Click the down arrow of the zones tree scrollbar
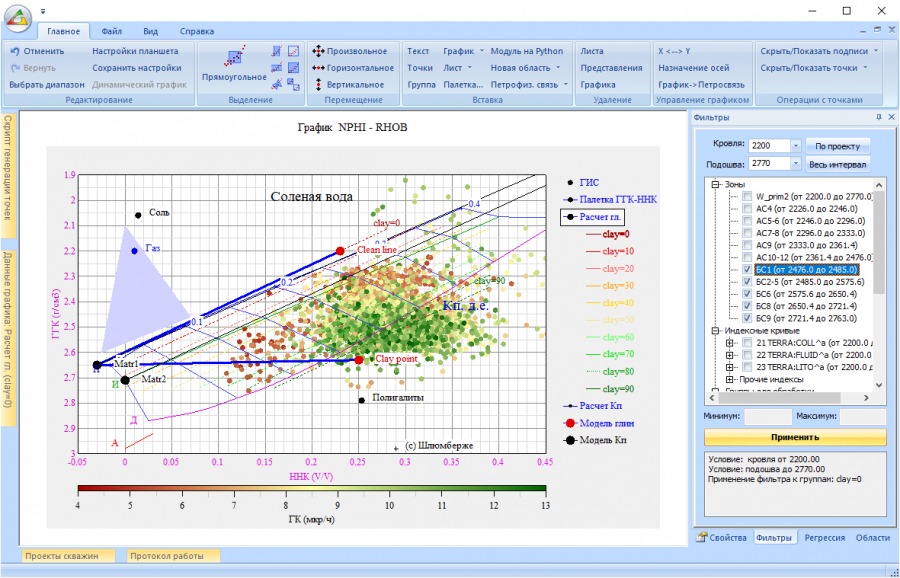This screenshot has height=578, width=900. (x=879, y=385)
